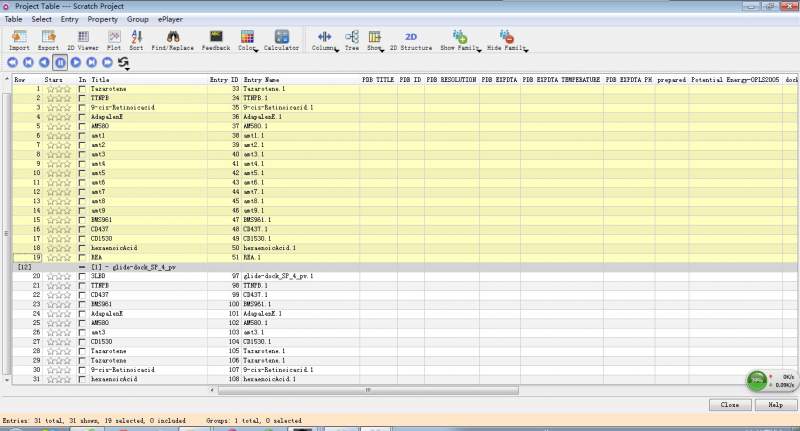The image size is (800, 431).
Task: Check the In box for amt6
Action: point(82,183)
